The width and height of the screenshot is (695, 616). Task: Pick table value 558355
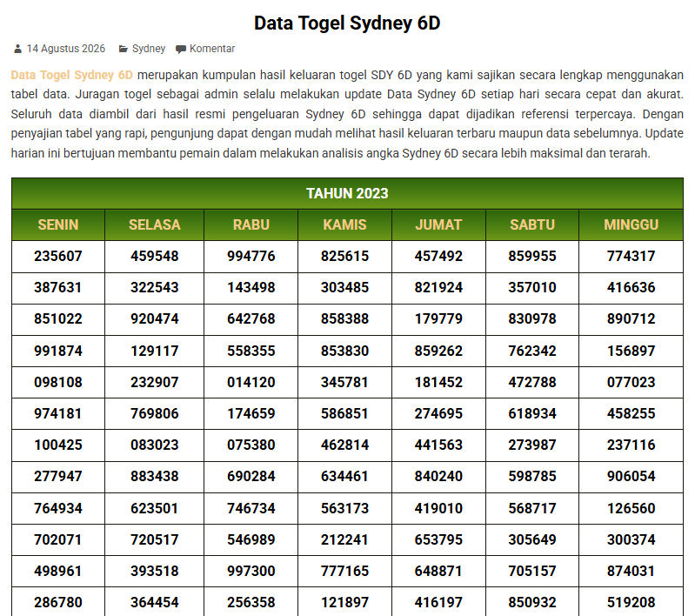[x=251, y=352]
